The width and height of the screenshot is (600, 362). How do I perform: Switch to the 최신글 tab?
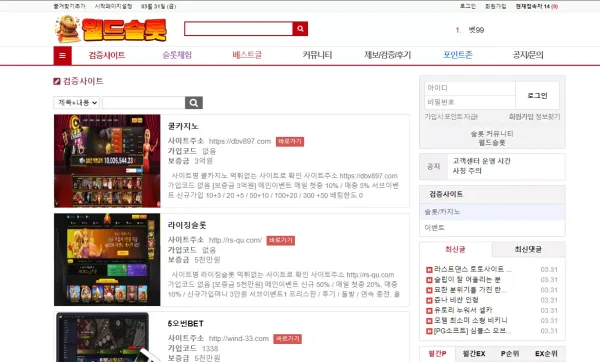[x=455, y=249]
